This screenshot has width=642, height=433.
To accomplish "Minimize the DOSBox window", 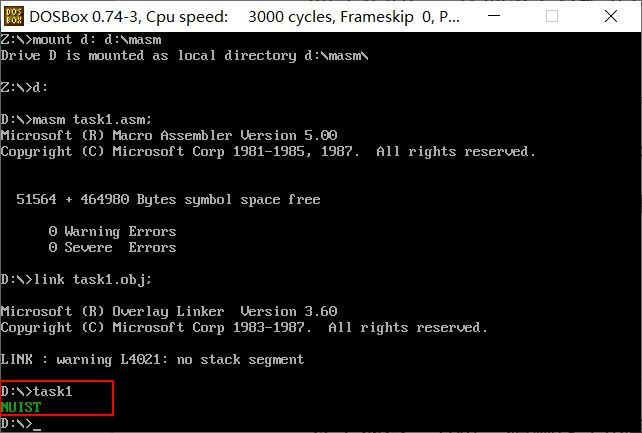I will click(x=494, y=16).
